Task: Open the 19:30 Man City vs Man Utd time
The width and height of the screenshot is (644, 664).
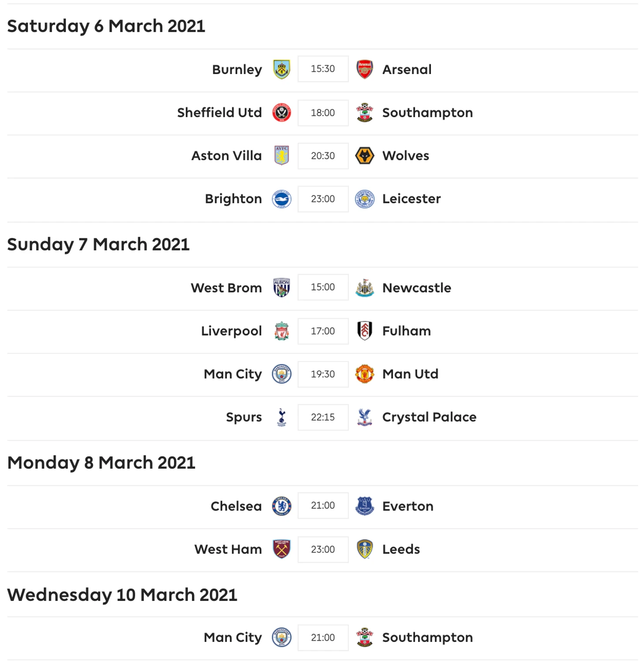Action: 323,374
